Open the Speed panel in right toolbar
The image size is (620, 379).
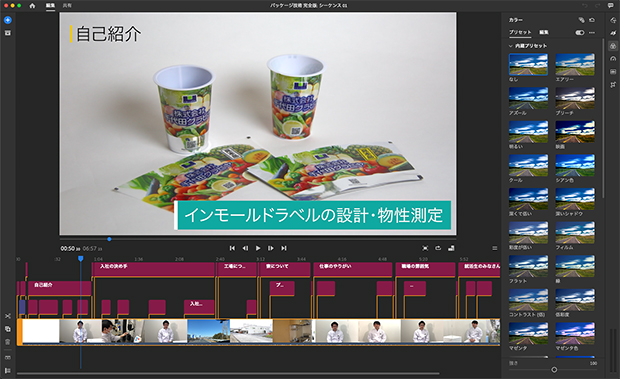pos(613,59)
